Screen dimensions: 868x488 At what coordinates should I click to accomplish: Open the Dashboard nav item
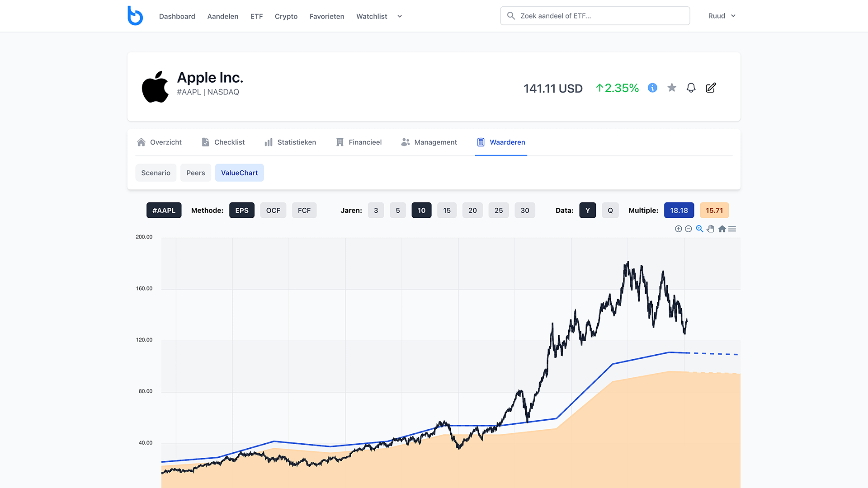pos(177,16)
